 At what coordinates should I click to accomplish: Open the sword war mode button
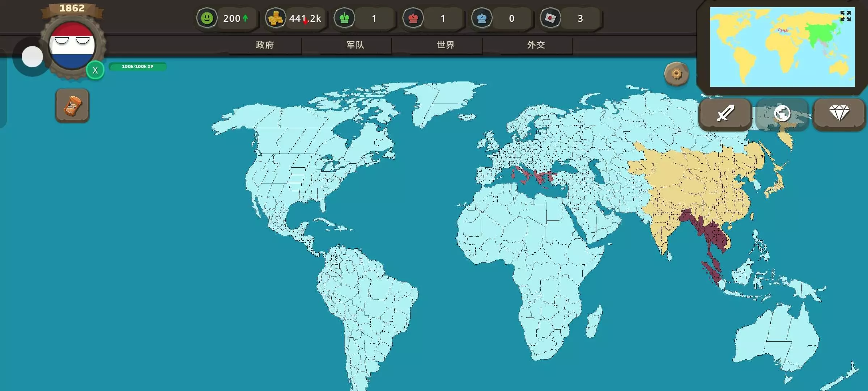click(725, 114)
